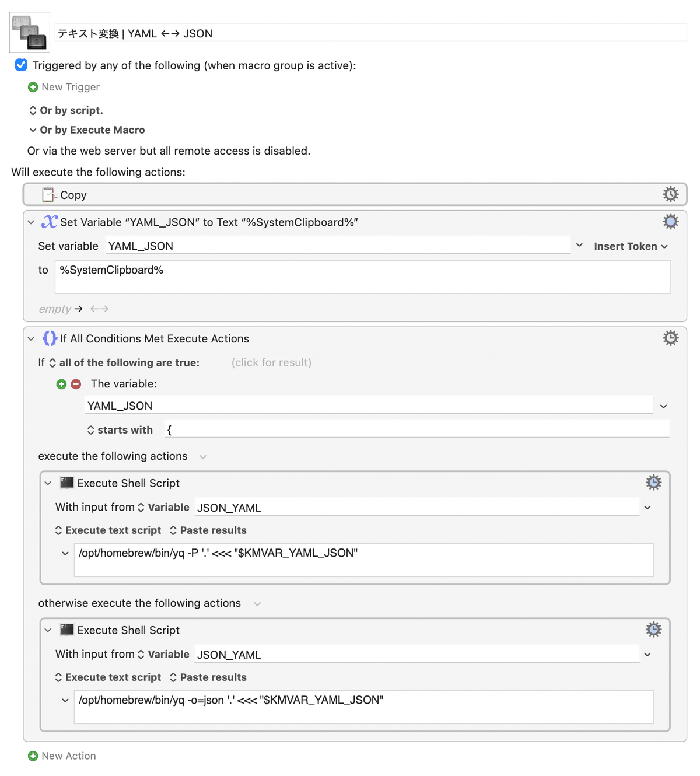The height and width of the screenshot is (776, 700).
Task: Add a new condition with the green plus icon
Action: click(x=62, y=384)
